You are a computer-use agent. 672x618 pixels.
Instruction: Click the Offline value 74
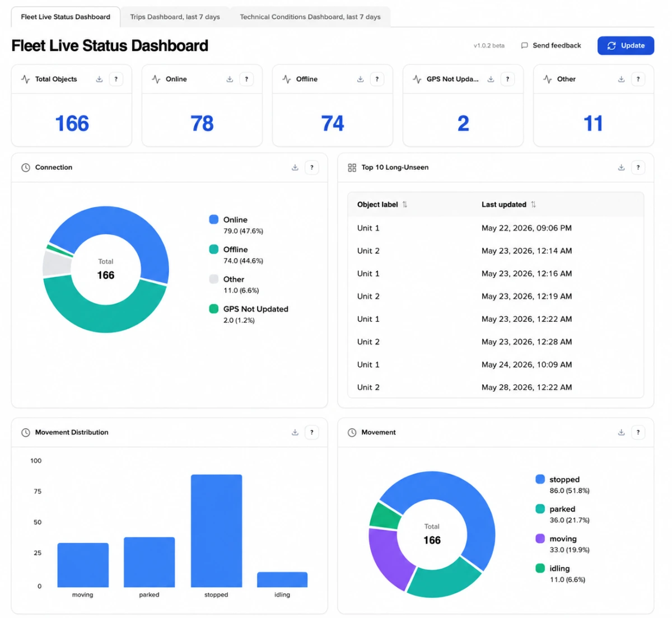333,123
